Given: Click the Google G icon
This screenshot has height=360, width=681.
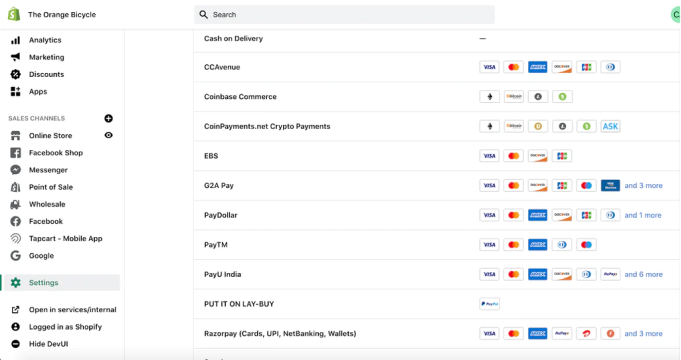Looking at the screenshot, I should (16, 256).
